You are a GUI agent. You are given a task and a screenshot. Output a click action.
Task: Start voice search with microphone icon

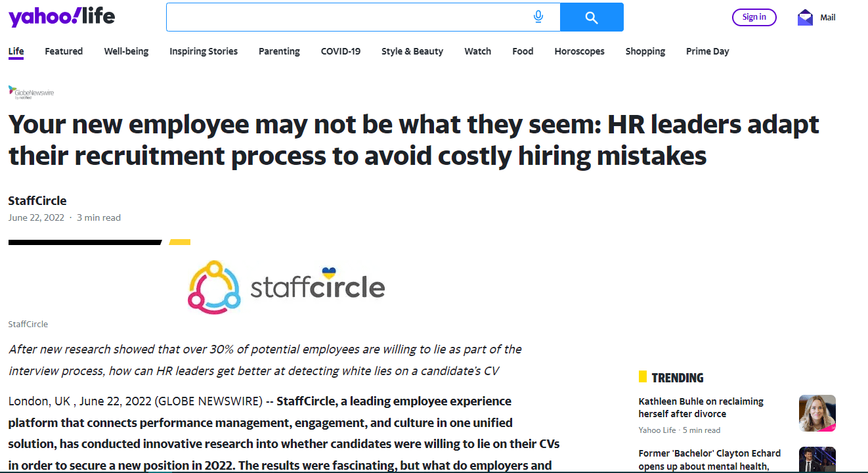point(538,17)
